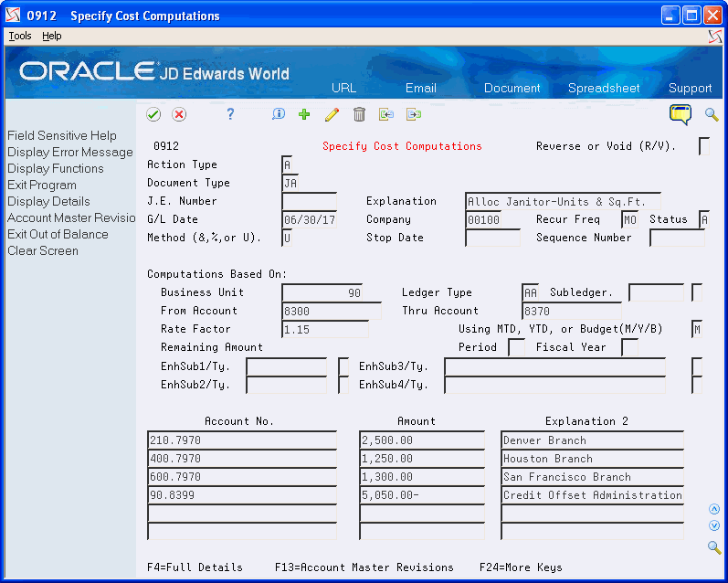Click the Fiscal Year field
Viewport: 728px width, 583px height.
[629, 347]
